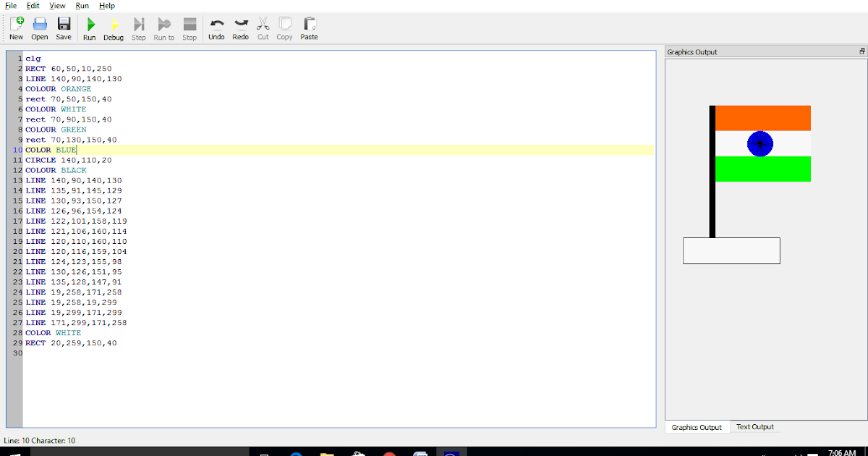Stop the running program
Image resolution: width=868 pixels, height=456 pixels.
[189, 28]
